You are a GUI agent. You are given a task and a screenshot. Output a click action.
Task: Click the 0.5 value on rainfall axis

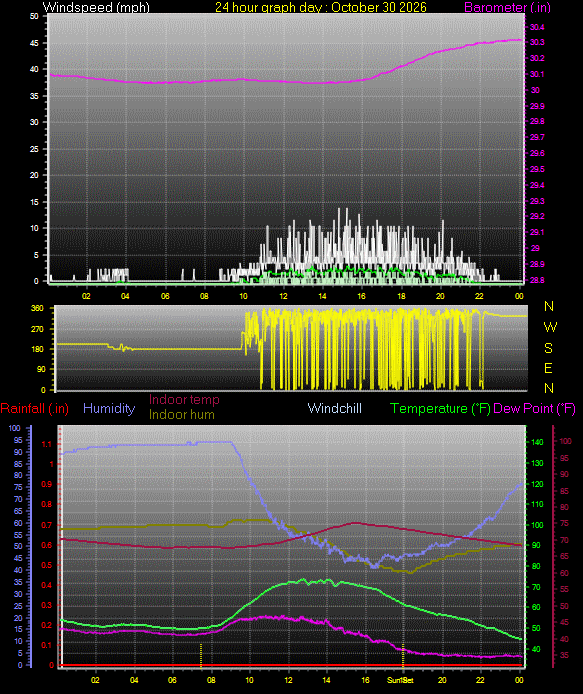(47, 565)
